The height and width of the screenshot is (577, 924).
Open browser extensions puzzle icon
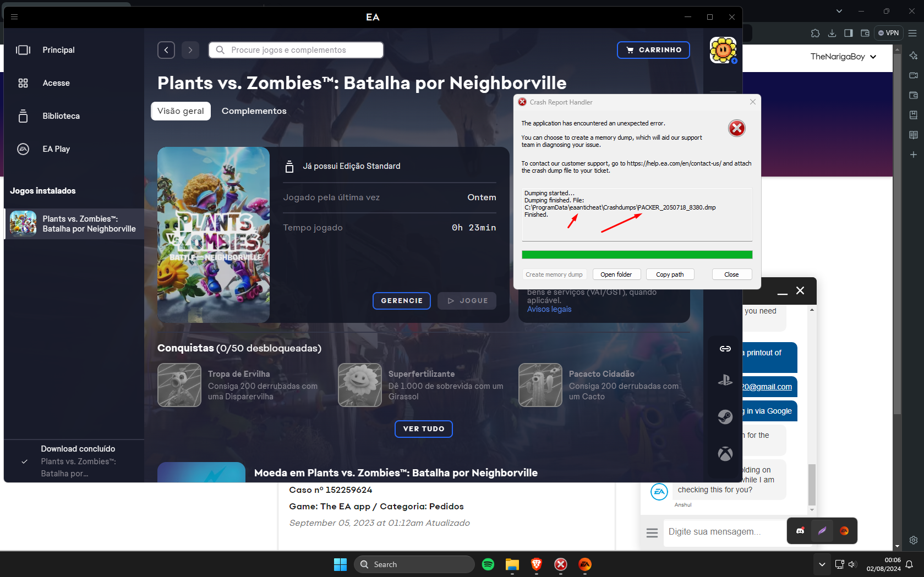click(x=816, y=33)
